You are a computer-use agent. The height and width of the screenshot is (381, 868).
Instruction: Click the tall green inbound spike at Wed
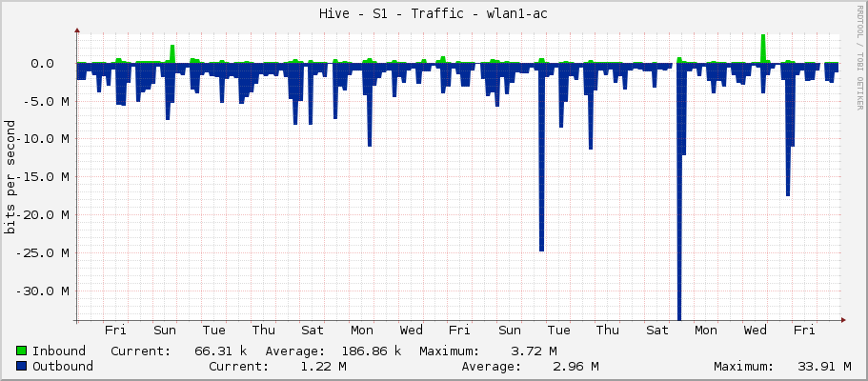[x=763, y=49]
